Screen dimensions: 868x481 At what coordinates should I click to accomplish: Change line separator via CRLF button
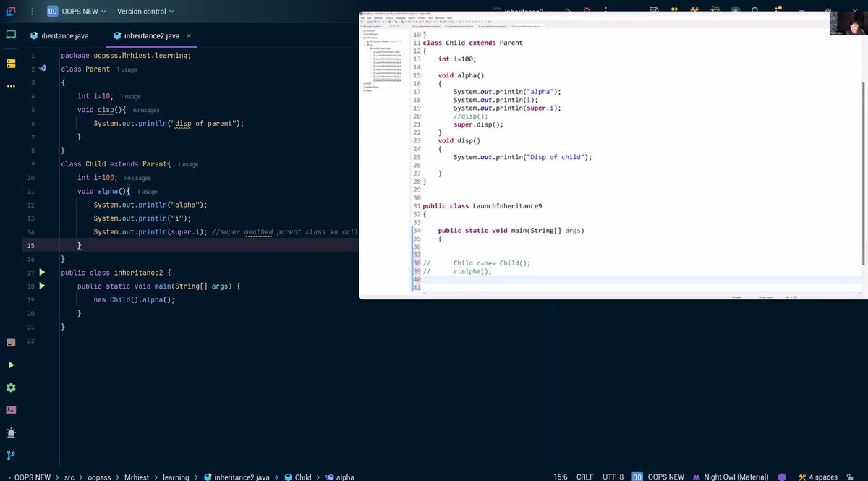click(x=584, y=477)
